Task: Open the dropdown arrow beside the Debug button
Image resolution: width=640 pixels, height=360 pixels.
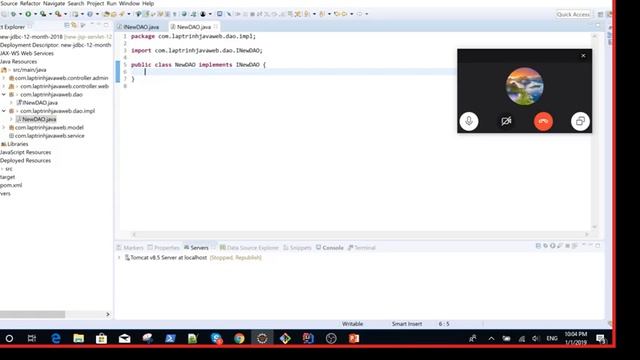Action: click(x=20, y=14)
